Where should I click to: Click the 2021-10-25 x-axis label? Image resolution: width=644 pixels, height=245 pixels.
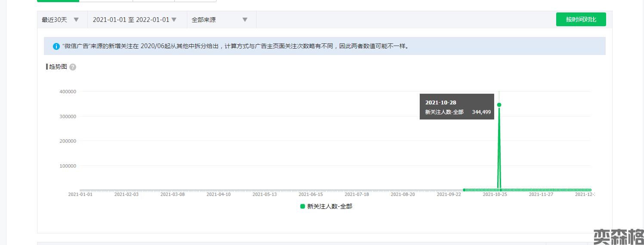click(495, 194)
